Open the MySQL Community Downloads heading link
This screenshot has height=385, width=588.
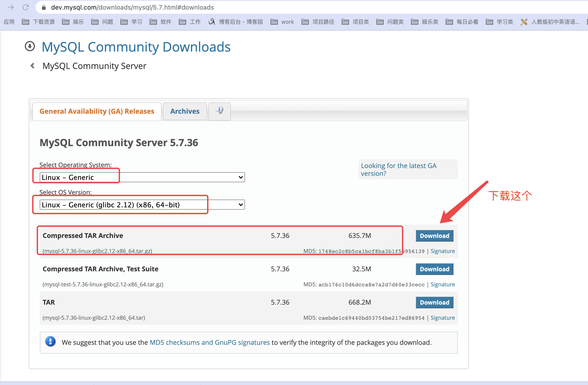(x=136, y=47)
